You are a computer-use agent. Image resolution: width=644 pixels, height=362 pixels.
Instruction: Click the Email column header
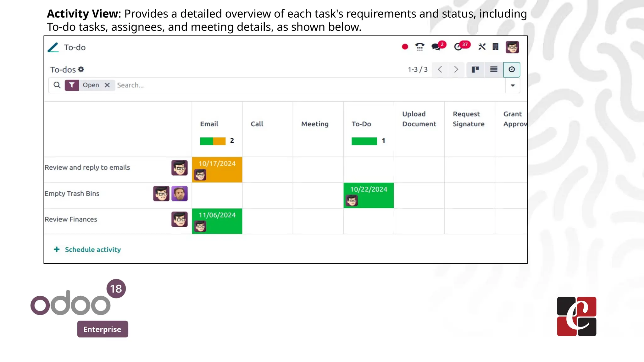click(209, 124)
